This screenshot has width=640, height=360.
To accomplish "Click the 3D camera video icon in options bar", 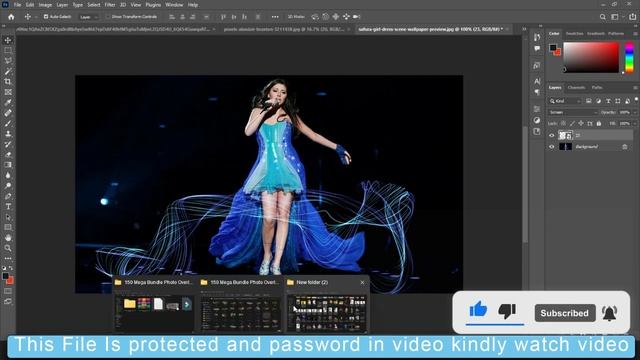I will tap(356, 17).
